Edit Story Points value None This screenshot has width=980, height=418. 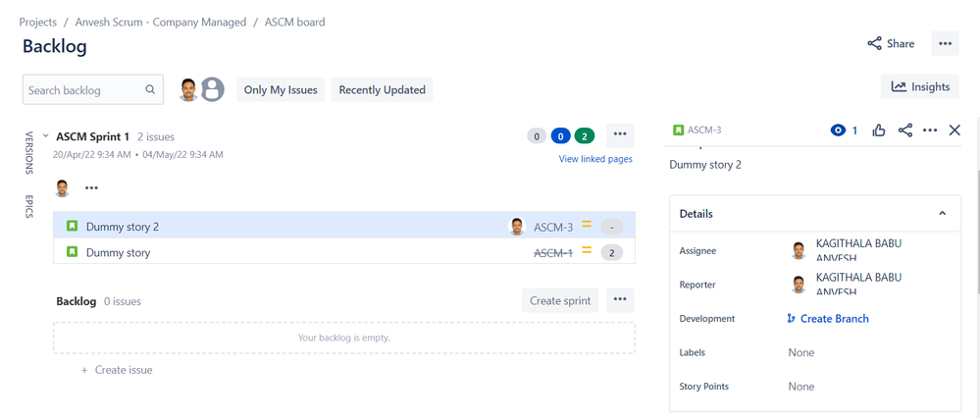tap(801, 387)
